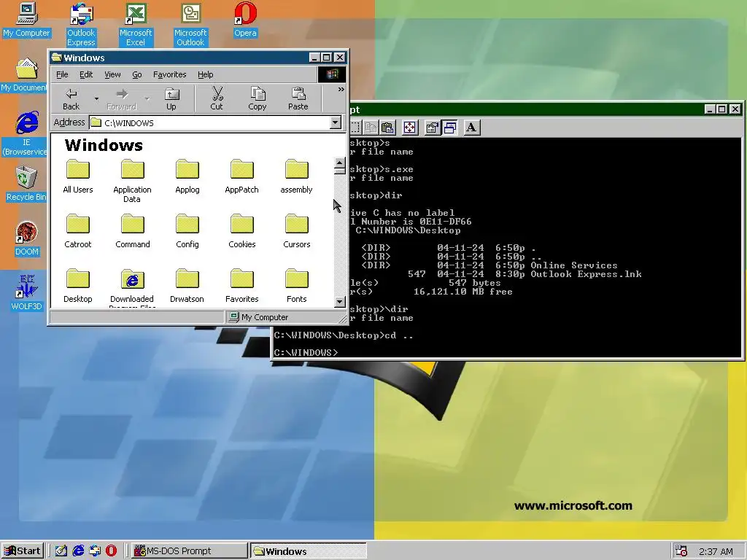This screenshot has height=560, width=747.
Task: Click the Paste button in MS-DOS toolbar
Action: (388, 127)
